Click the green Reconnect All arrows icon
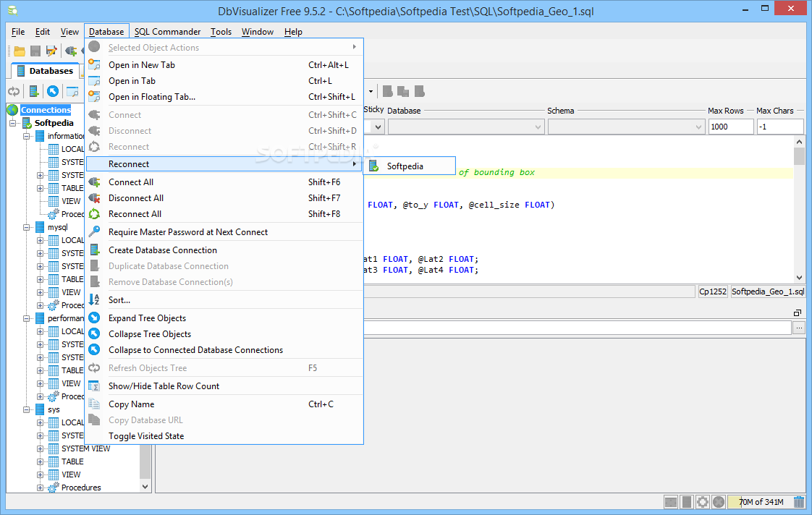 tap(94, 214)
